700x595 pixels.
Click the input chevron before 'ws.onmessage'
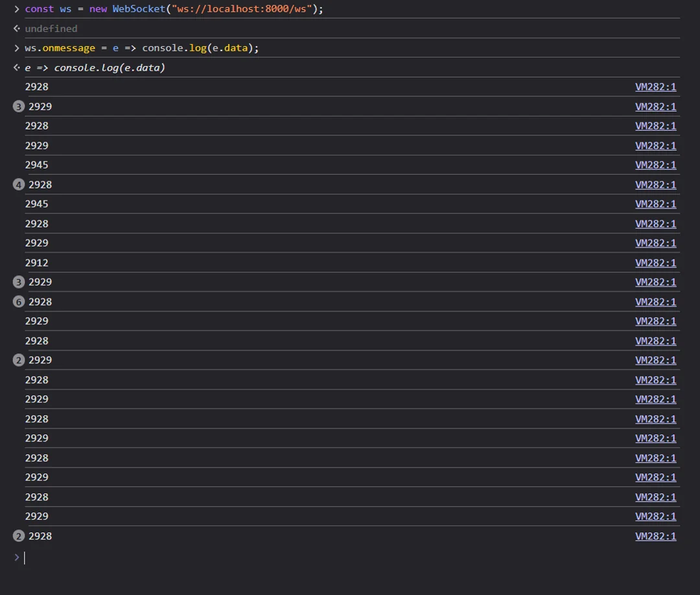16,48
